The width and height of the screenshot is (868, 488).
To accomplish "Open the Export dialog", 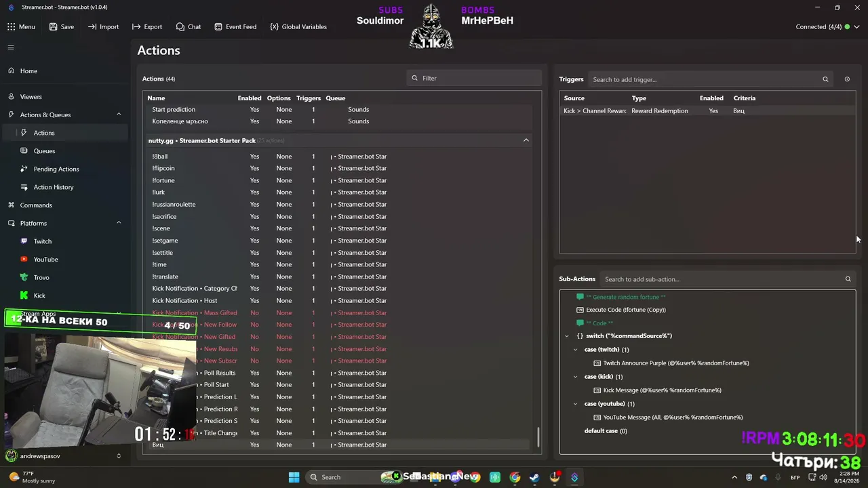I will 147,26.
